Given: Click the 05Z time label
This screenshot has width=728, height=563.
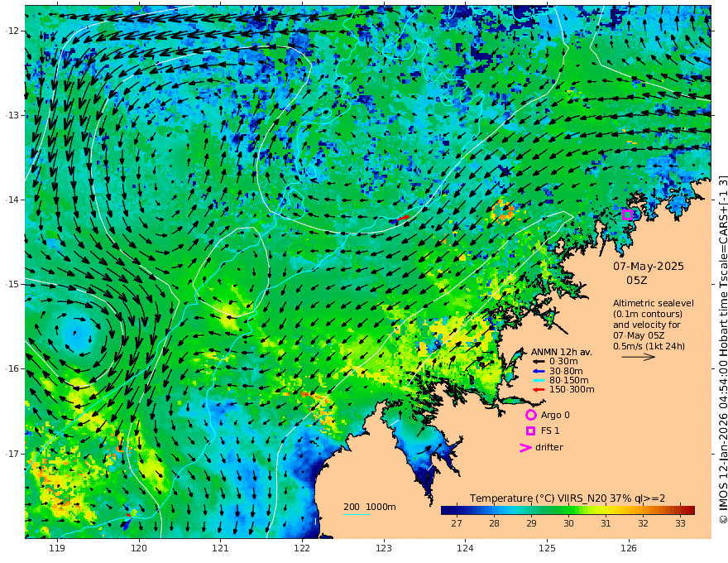Looking at the screenshot, I should click(636, 280).
